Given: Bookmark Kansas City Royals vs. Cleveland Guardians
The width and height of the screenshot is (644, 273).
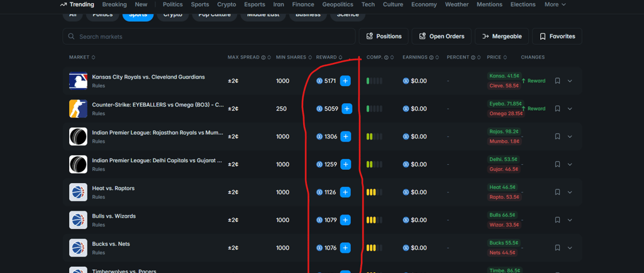Looking at the screenshot, I should pyautogui.click(x=557, y=81).
